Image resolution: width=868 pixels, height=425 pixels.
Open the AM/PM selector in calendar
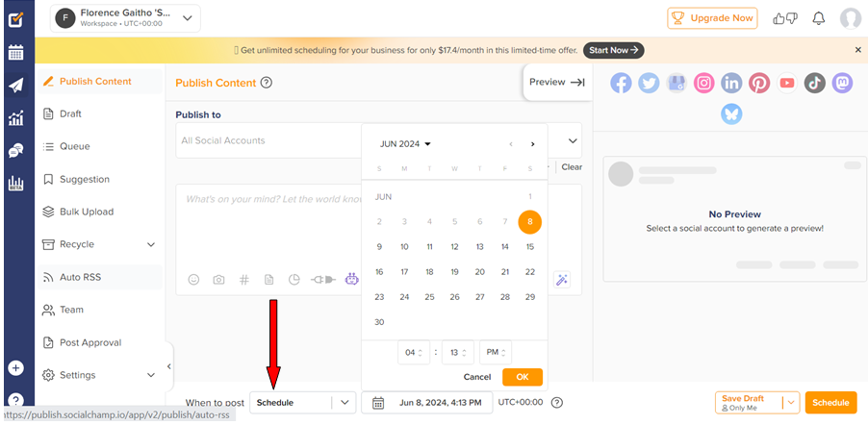click(x=496, y=352)
